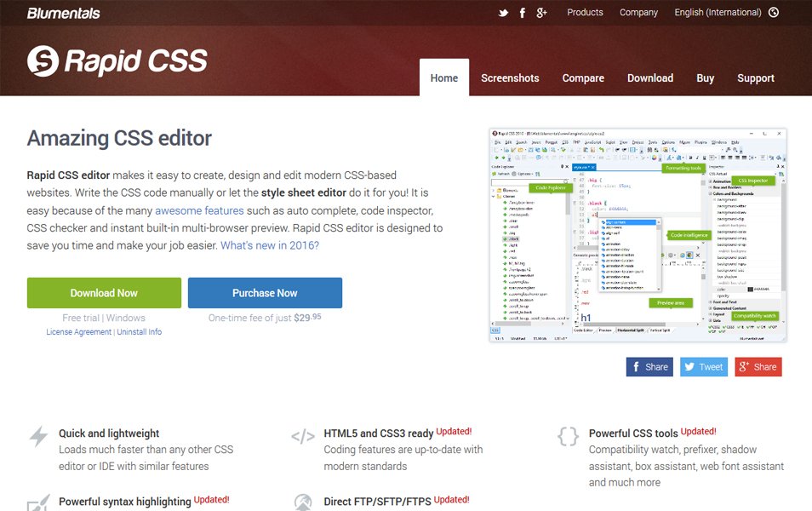The image size is (812, 511).
Task: Open the What's new in 2016? link
Action: tap(270, 245)
